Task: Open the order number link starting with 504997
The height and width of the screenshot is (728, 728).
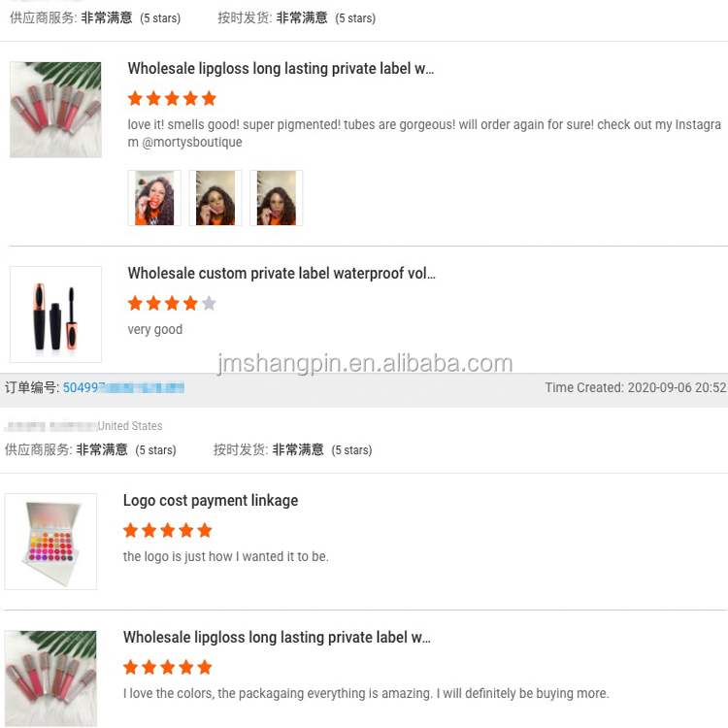Action: (x=123, y=387)
